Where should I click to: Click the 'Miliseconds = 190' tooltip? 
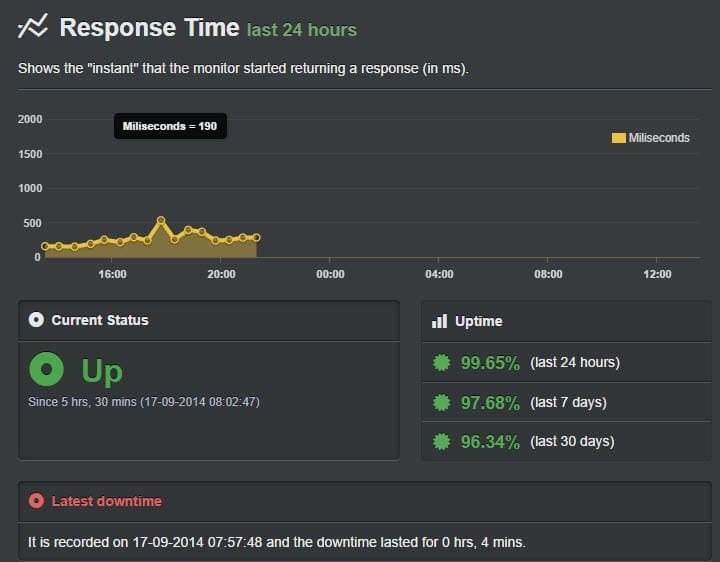coord(170,126)
